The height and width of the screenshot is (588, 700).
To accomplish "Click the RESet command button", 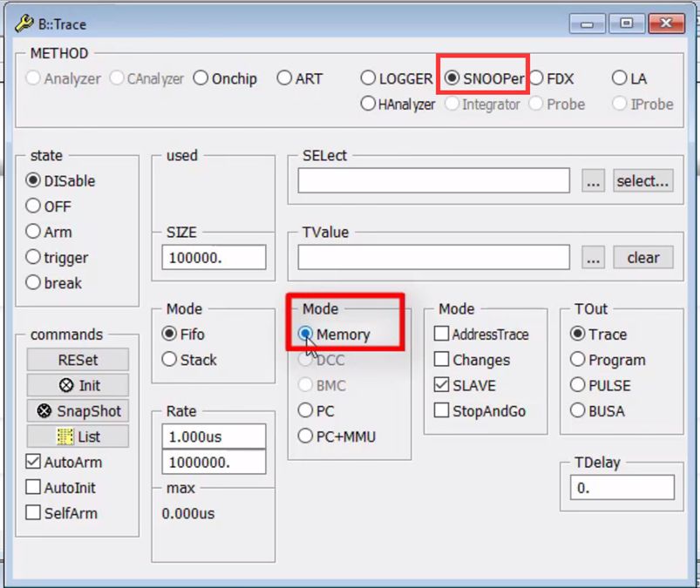I will pyautogui.click(x=77, y=360).
